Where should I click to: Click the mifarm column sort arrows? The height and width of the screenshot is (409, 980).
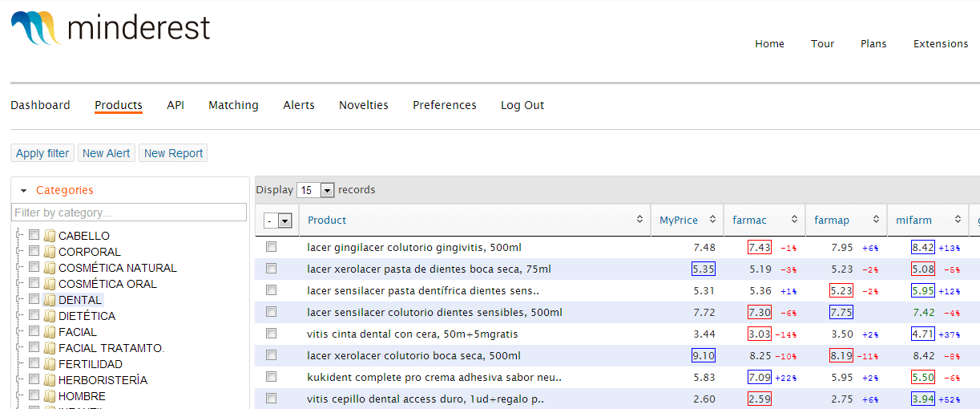tap(958, 220)
